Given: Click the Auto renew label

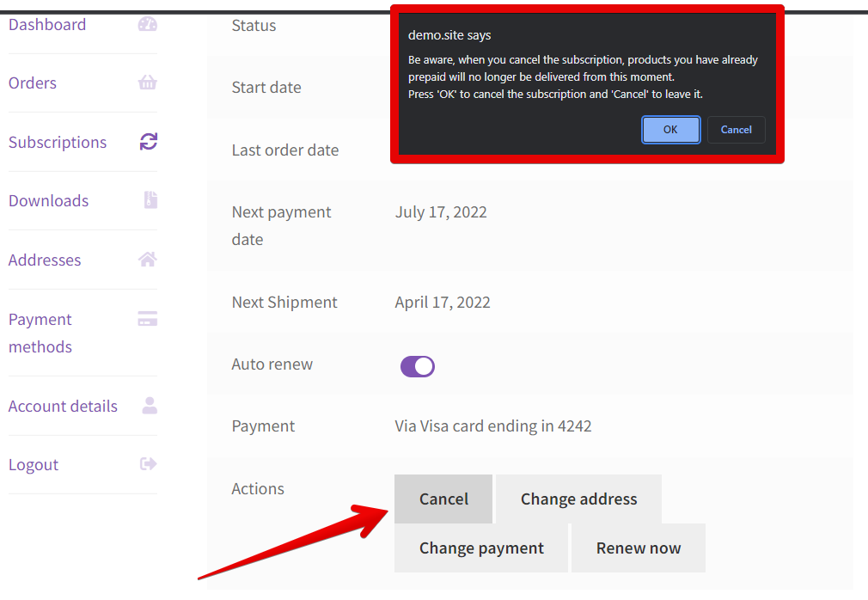Looking at the screenshot, I should click(272, 364).
